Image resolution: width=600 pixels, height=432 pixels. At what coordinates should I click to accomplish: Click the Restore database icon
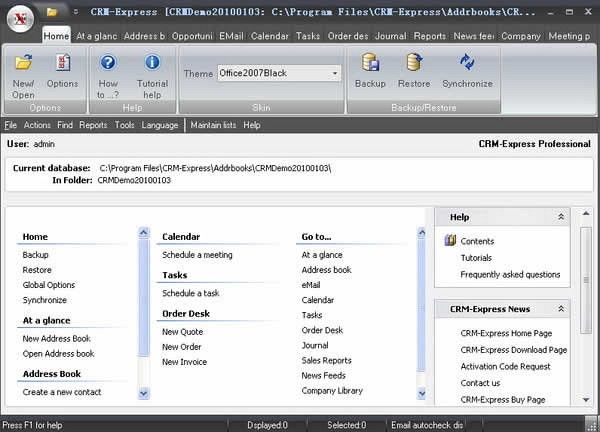coord(414,62)
